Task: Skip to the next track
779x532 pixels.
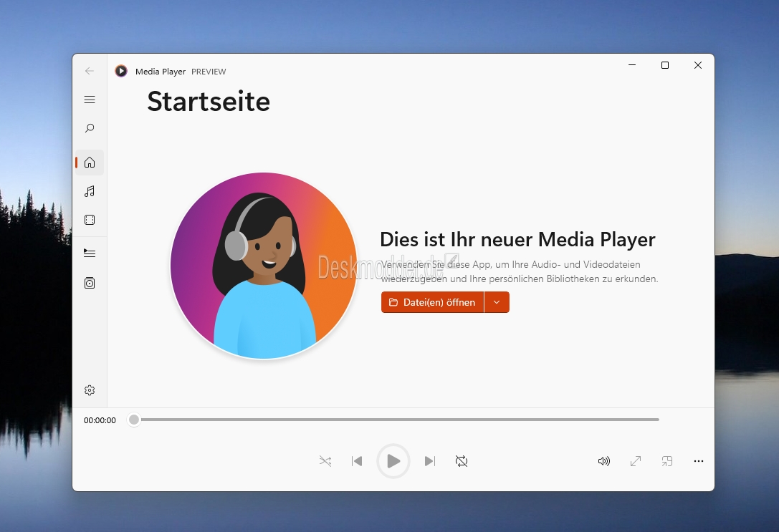Action: [430, 461]
